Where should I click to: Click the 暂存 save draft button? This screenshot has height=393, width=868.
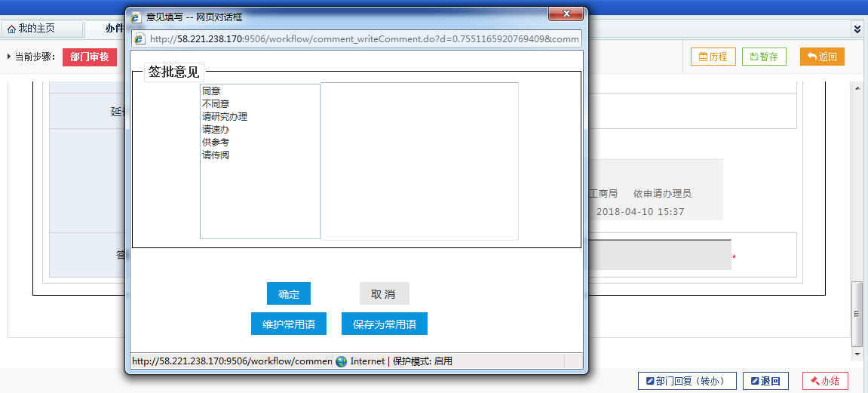[x=764, y=57]
